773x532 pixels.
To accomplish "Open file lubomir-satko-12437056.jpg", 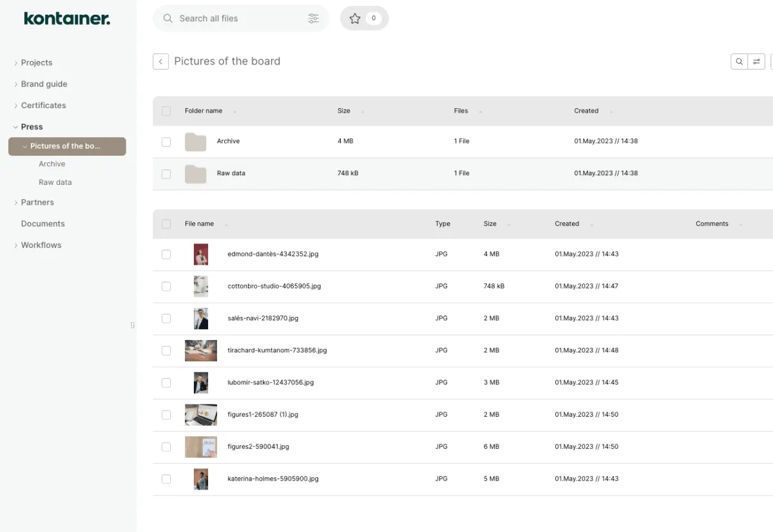I will [271, 383].
